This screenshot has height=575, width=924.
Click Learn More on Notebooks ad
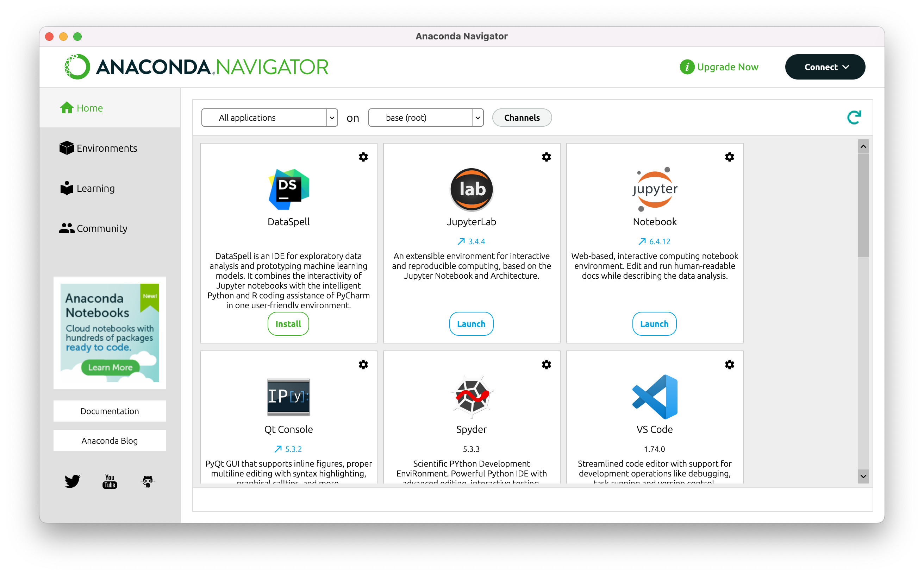tap(110, 367)
